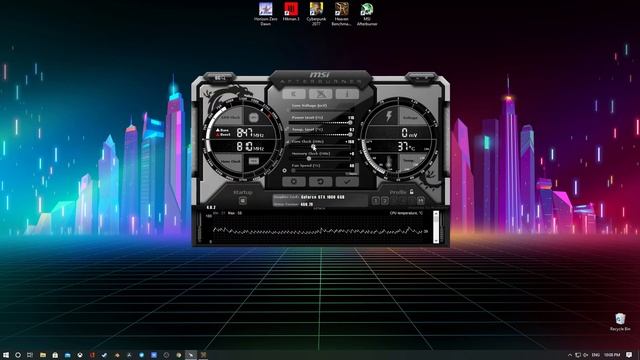
Task: Click the top-left OC scanner tab
Action: coord(220,78)
